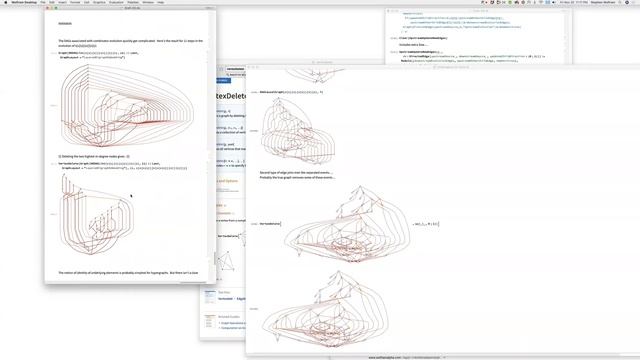640x360 pixels.
Task: Click the Clear input cell in top-right notebook
Action: pyautogui.click(x=423, y=38)
